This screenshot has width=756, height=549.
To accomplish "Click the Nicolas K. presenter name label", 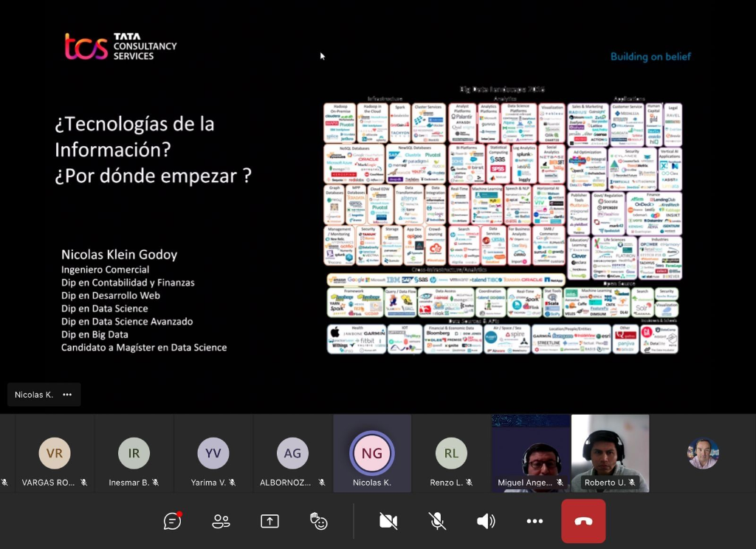I will pyautogui.click(x=34, y=395).
